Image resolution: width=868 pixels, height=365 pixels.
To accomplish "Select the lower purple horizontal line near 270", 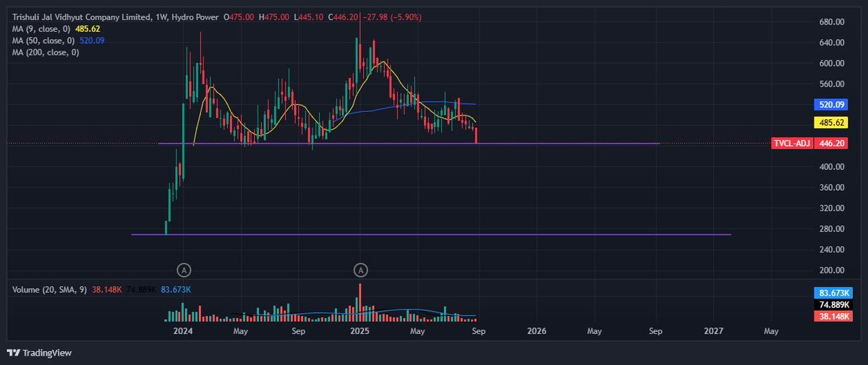I will pos(431,234).
